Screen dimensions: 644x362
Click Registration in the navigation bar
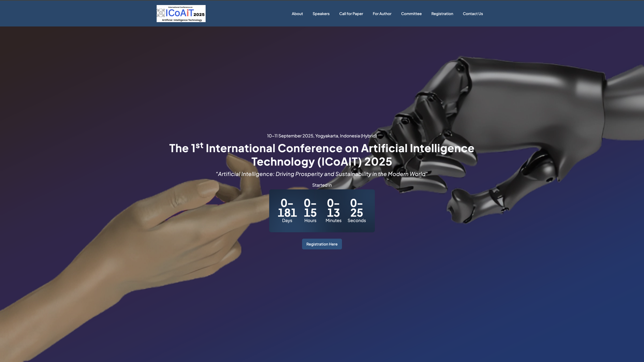point(442,14)
